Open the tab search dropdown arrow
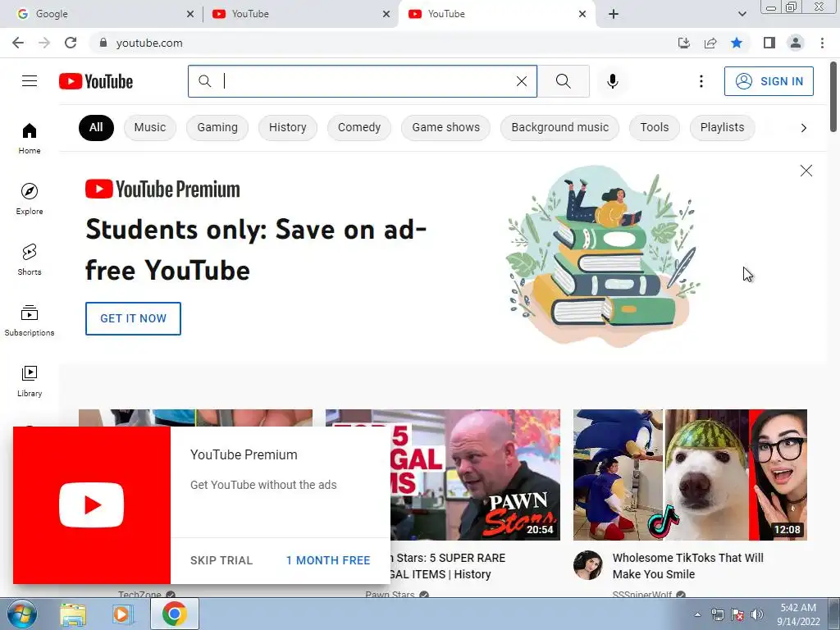The width and height of the screenshot is (840, 630). pyautogui.click(x=742, y=14)
